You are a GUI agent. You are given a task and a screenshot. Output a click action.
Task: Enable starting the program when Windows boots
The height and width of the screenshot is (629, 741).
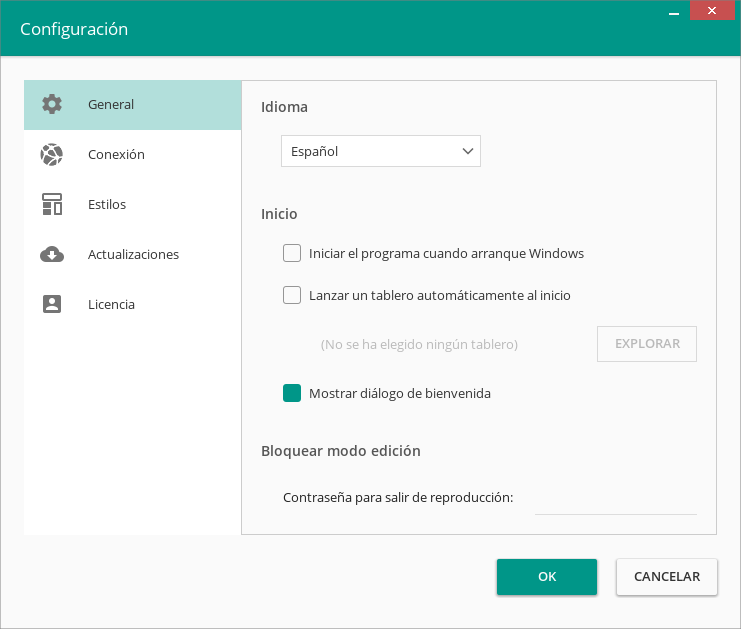(292, 253)
